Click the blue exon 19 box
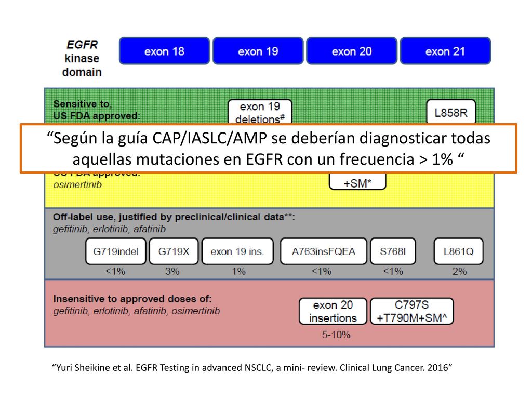This screenshot has height=399, width=532. coord(258,51)
